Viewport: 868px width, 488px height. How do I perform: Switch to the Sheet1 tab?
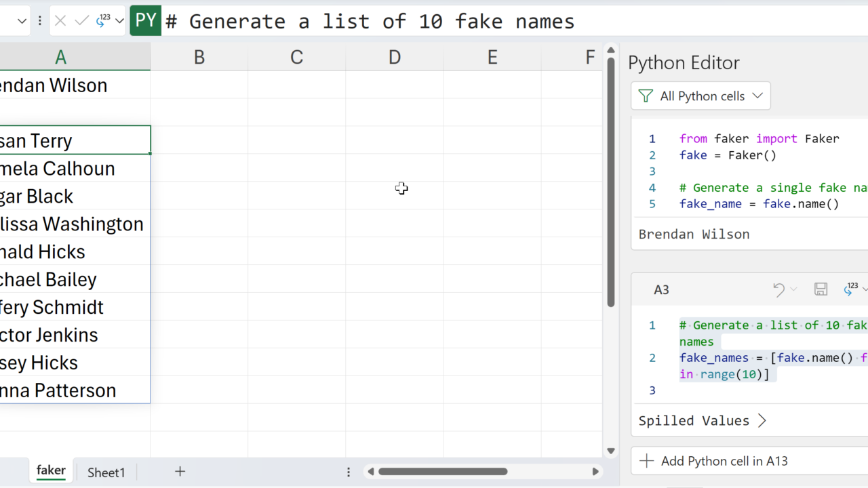click(106, 472)
